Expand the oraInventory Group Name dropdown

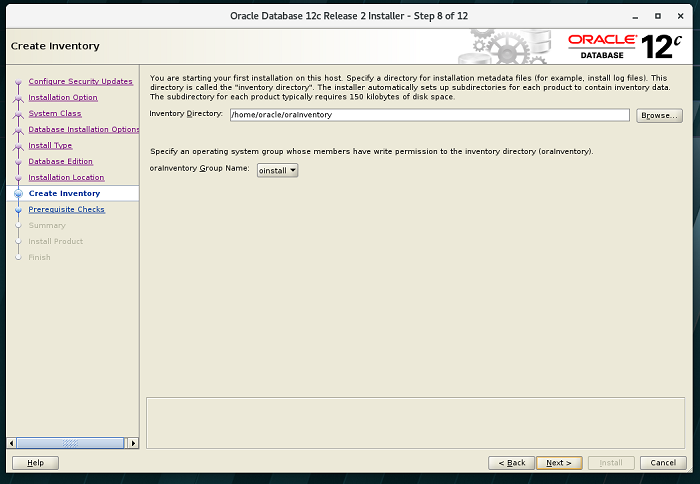pos(278,170)
